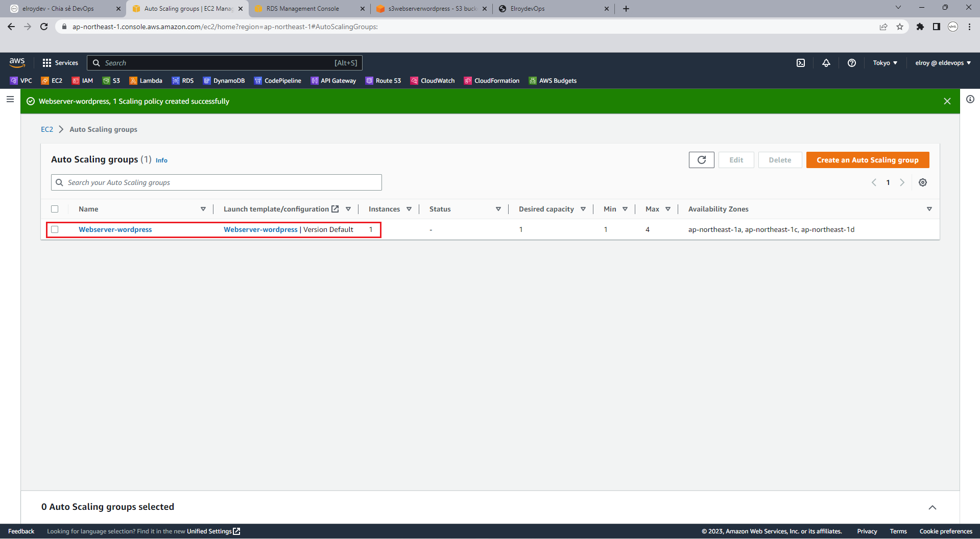Open the CloudShell icon

[x=801, y=63]
